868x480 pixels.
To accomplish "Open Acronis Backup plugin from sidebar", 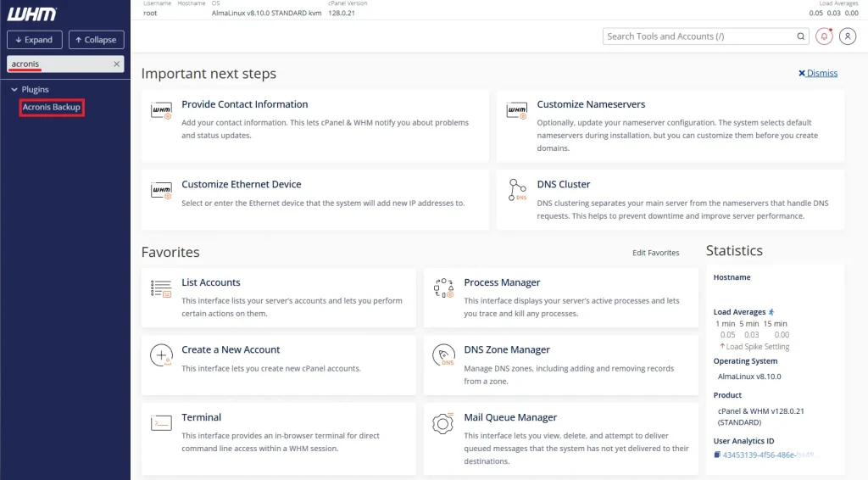I will 52,108.
